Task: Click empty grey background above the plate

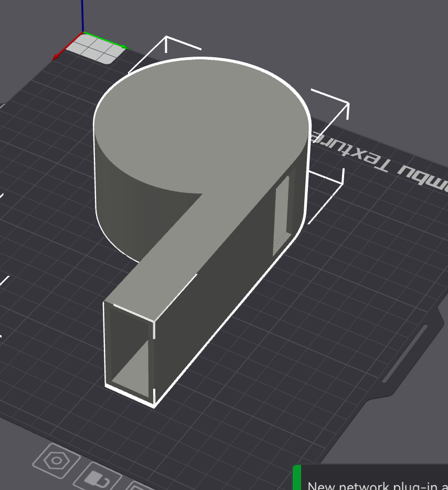Action: click(315, 31)
